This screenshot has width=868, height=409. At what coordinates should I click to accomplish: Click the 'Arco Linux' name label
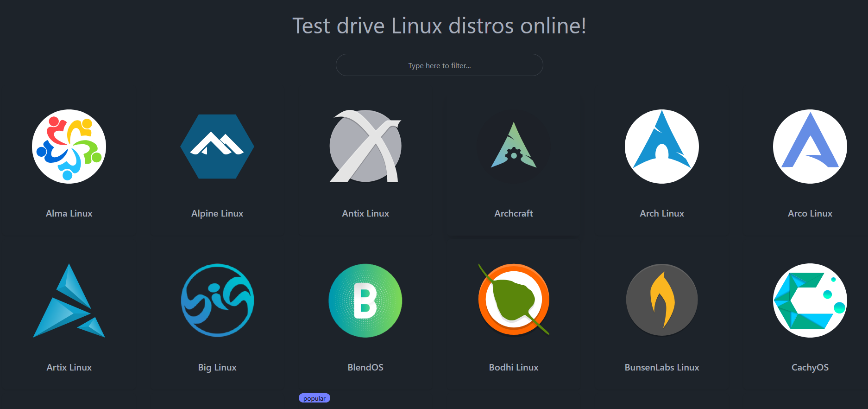(810, 213)
